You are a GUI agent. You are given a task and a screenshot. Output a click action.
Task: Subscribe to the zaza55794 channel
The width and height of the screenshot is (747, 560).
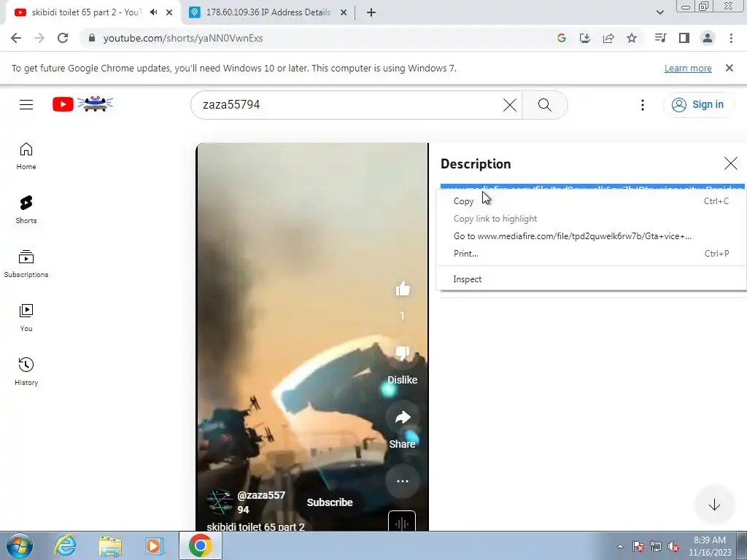(x=330, y=502)
